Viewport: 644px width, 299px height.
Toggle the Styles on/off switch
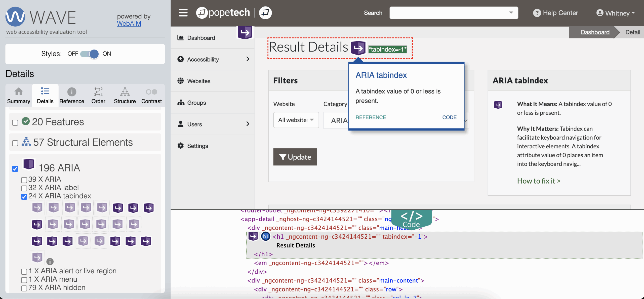pos(90,54)
